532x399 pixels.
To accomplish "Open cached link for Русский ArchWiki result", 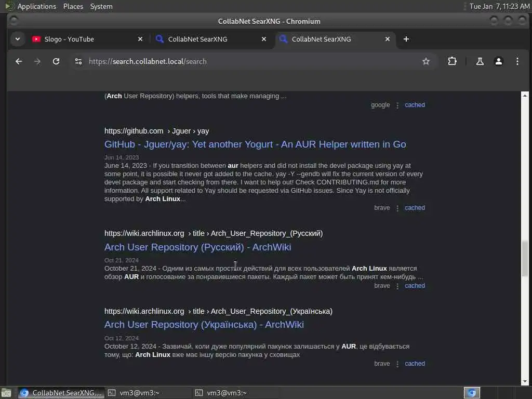I will pyautogui.click(x=415, y=286).
